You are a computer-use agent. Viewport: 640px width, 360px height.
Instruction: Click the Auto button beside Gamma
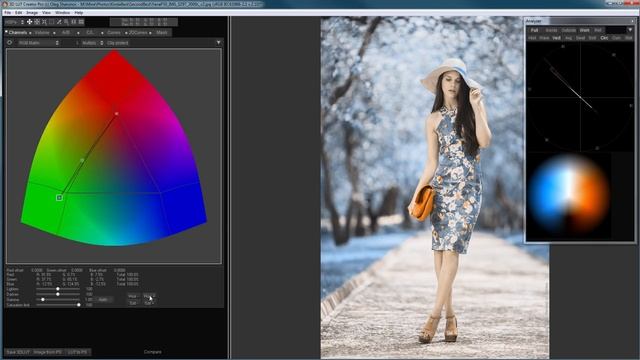tap(103, 300)
